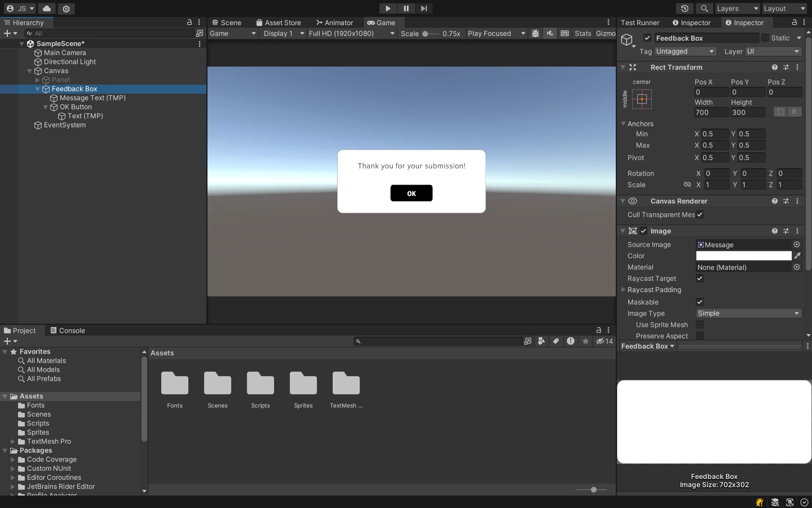Mute audio in the Game view toolbar
The image size is (812, 508).
550,33
